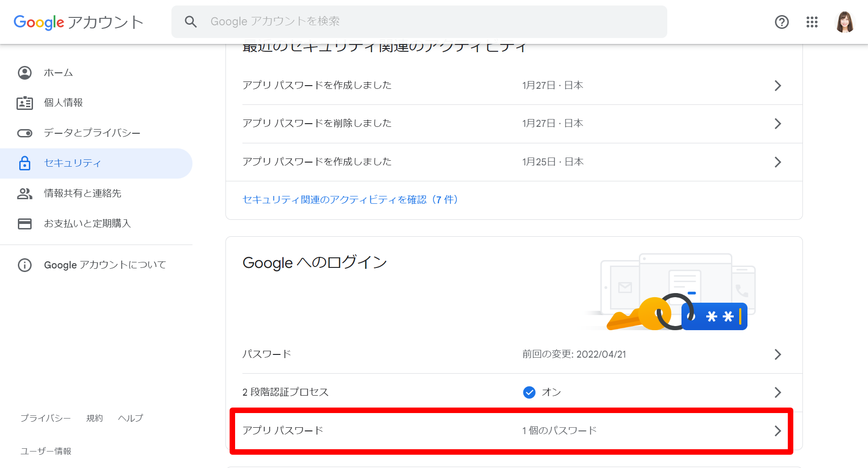Click the 個人情報 ID card icon
The width and height of the screenshot is (868, 468).
click(25, 103)
